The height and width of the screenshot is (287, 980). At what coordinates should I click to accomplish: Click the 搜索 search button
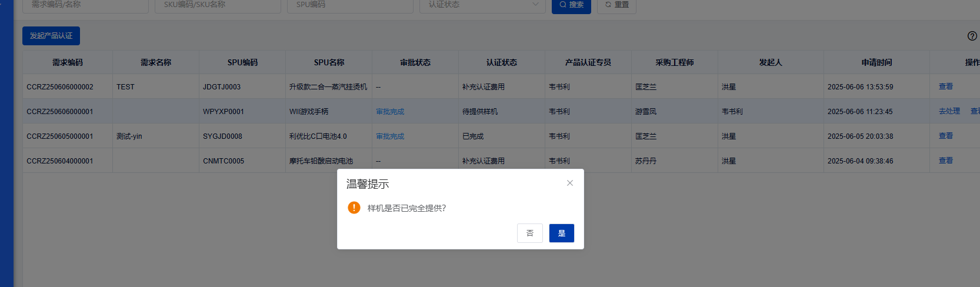[x=571, y=5]
